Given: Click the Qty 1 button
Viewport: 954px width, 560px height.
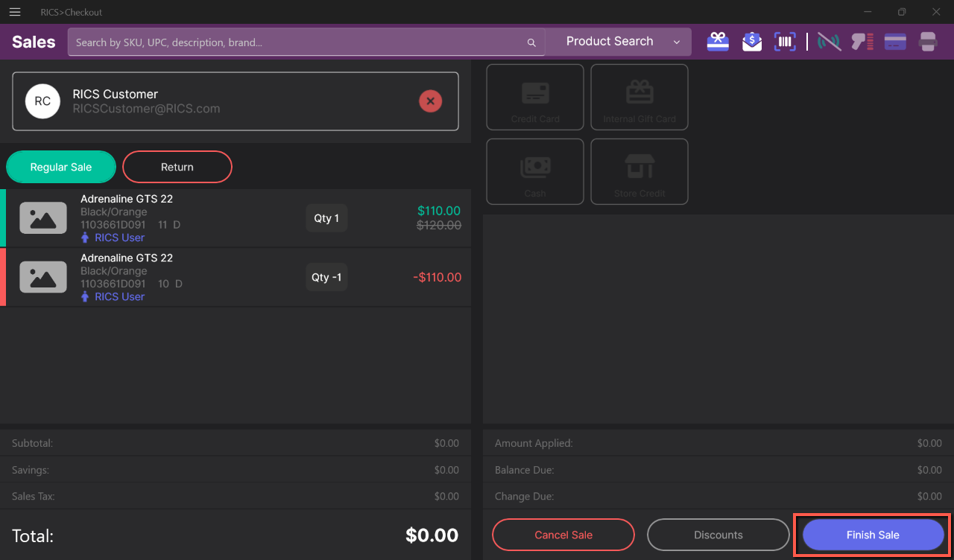Looking at the screenshot, I should coord(326,218).
